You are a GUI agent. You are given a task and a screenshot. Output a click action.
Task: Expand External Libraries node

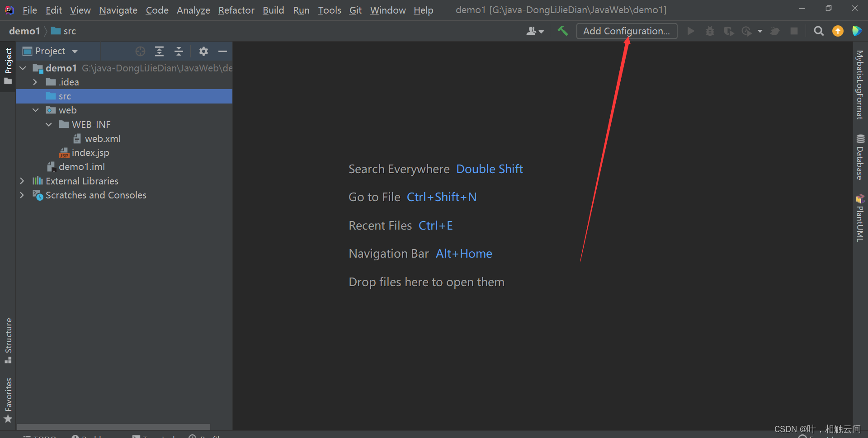click(x=22, y=181)
